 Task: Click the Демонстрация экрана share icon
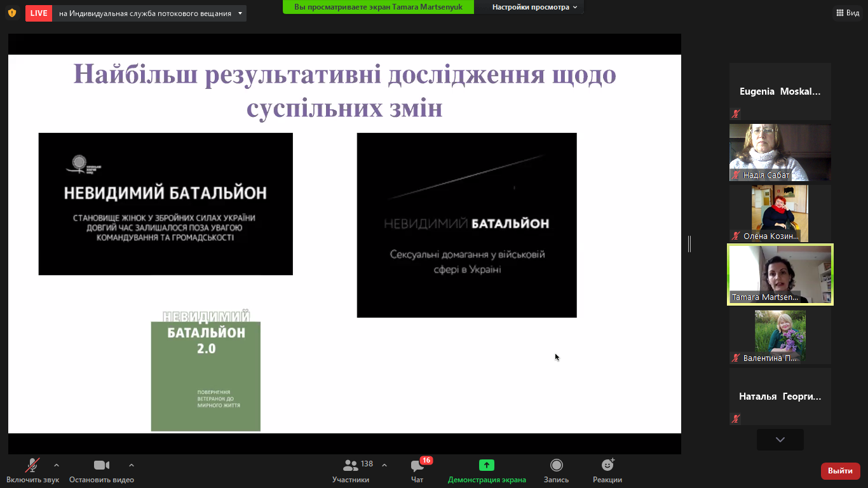[487, 466]
